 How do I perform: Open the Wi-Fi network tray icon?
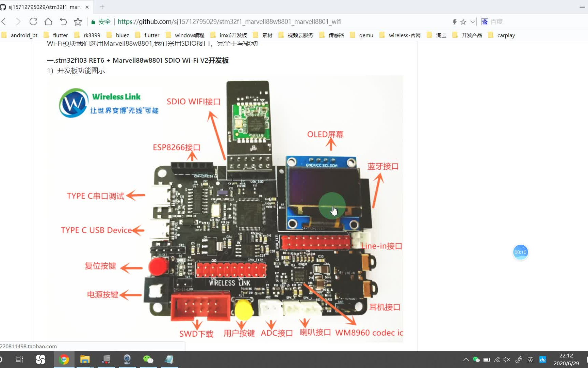[x=497, y=359]
